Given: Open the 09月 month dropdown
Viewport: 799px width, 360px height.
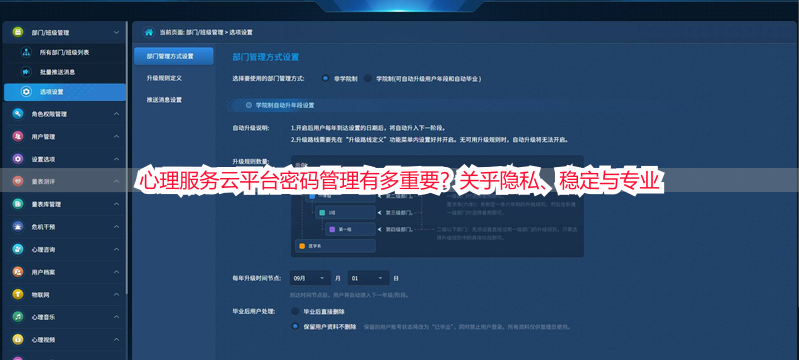Looking at the screenshot, I should [310, 278].
